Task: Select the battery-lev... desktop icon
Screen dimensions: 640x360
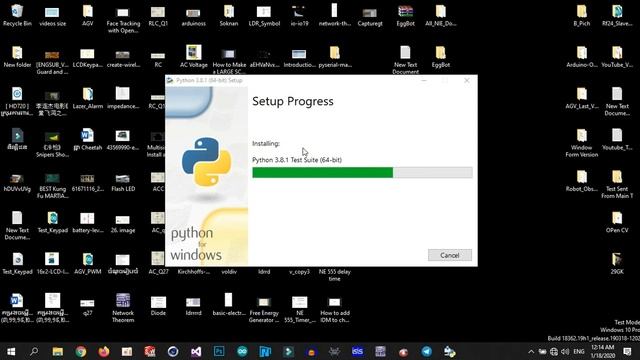Action: (x=87, y=222)
